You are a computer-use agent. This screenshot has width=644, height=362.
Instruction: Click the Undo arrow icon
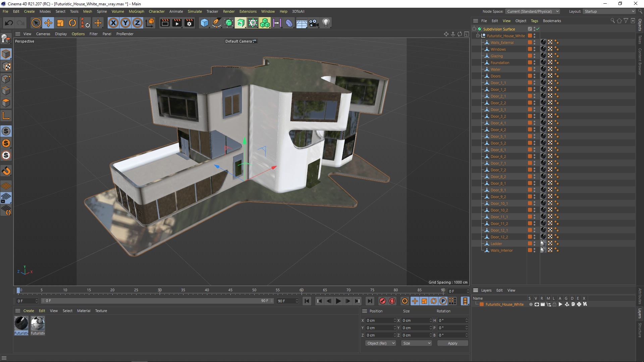pyautogui.click(x=9, y=23)
